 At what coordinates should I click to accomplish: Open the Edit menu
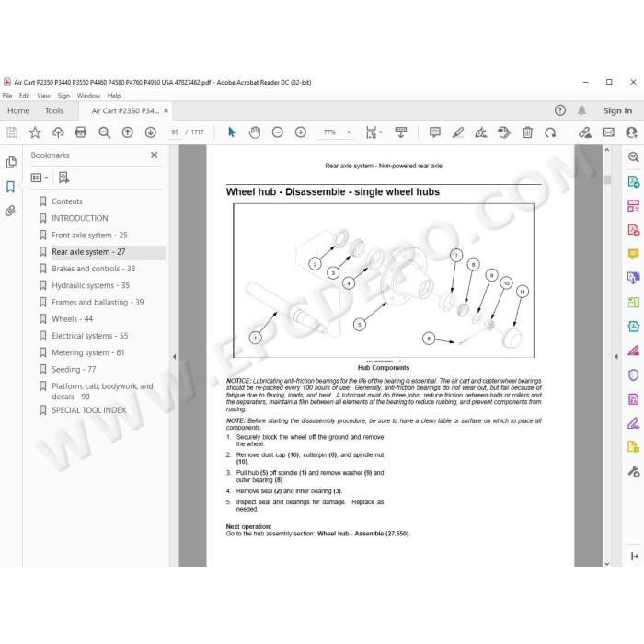click(25, 96)
